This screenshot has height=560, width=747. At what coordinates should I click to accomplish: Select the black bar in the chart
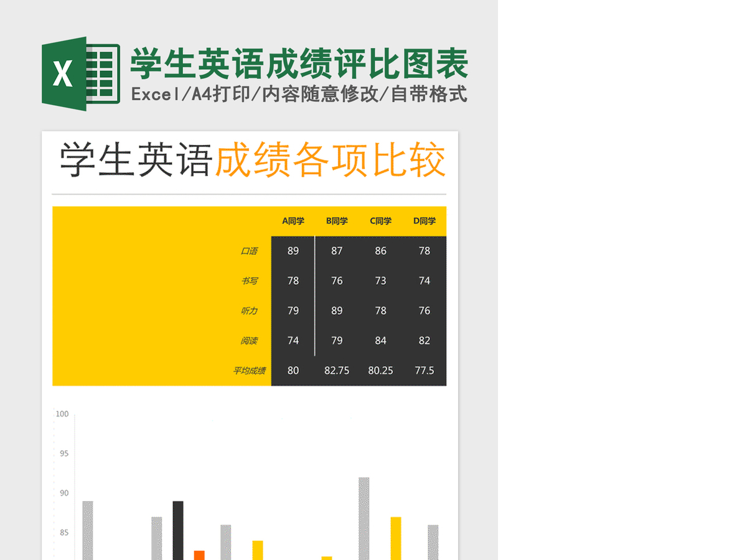click(x=178, y=530)
